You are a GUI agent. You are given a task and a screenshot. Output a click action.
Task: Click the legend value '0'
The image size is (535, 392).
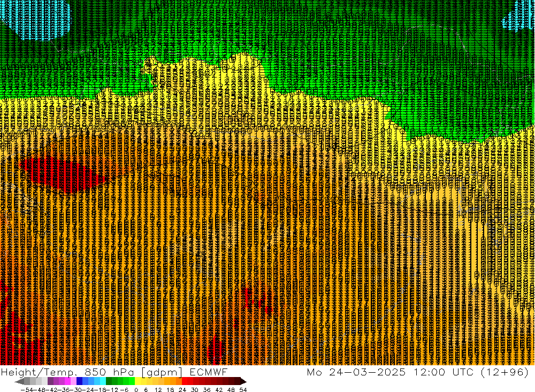click(136, 390)
